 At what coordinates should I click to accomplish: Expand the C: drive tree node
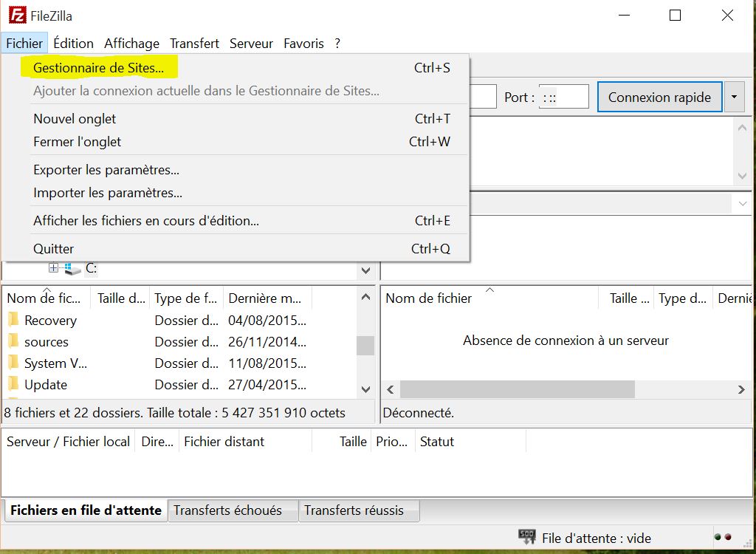point(53,268)
